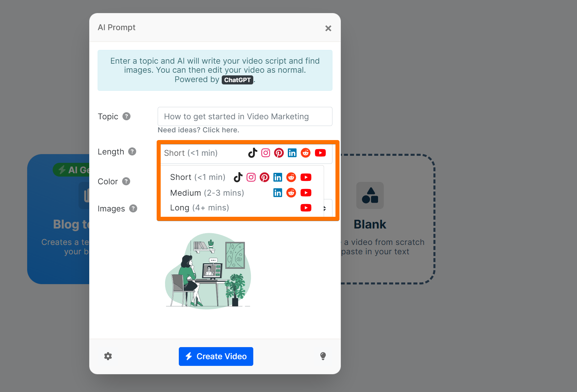Close the AI Prompt dialog
This screenshot has height=392, width=577.
[328, 28]
